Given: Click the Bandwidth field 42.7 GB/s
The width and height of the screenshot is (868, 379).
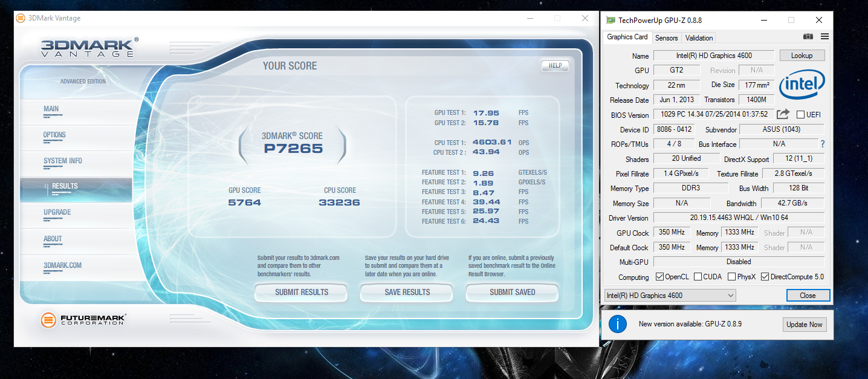Looking at the screenshot, I should (x=792, y=203).
